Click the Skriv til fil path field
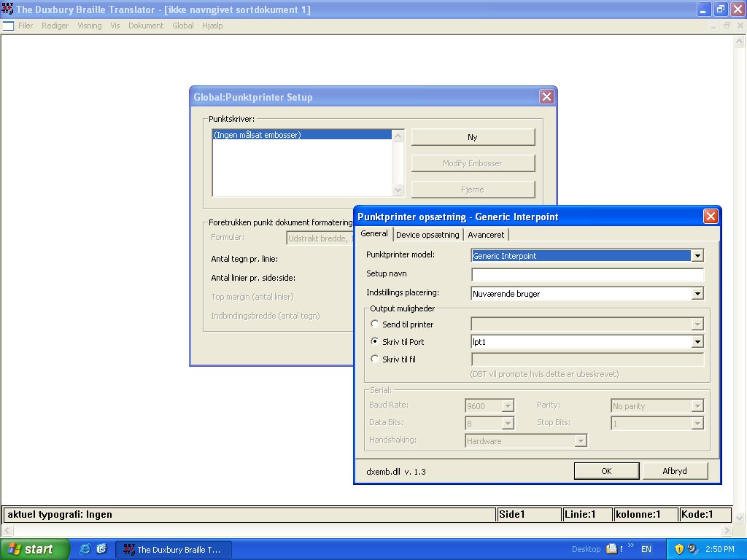The height and width of the screenshot is (560, 747). [587, 359]
